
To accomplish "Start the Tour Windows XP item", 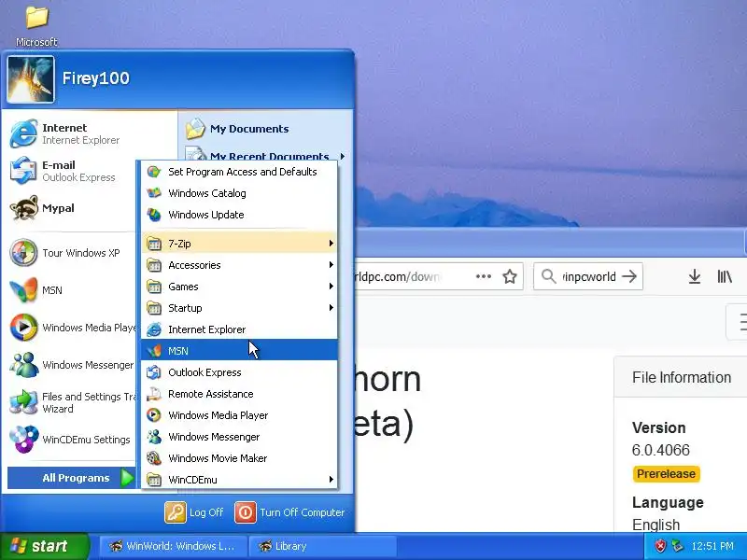I will [66, 253].
